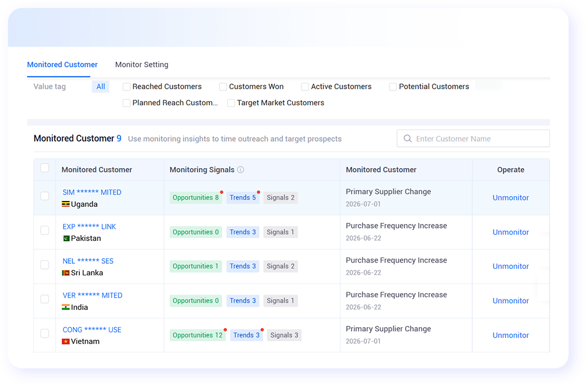588x387 pixels.
Task: Open the EXP ****** LINK customer link
Action: click(x=89, y=227)
